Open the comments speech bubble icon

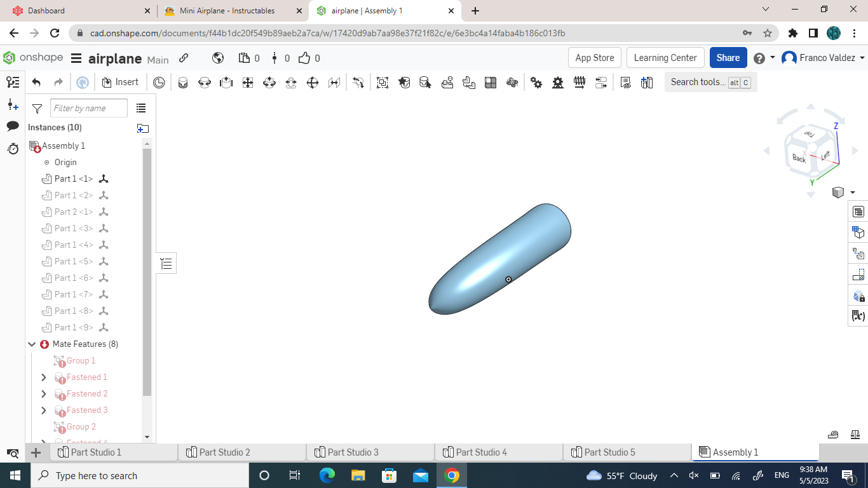pos(13,126)
